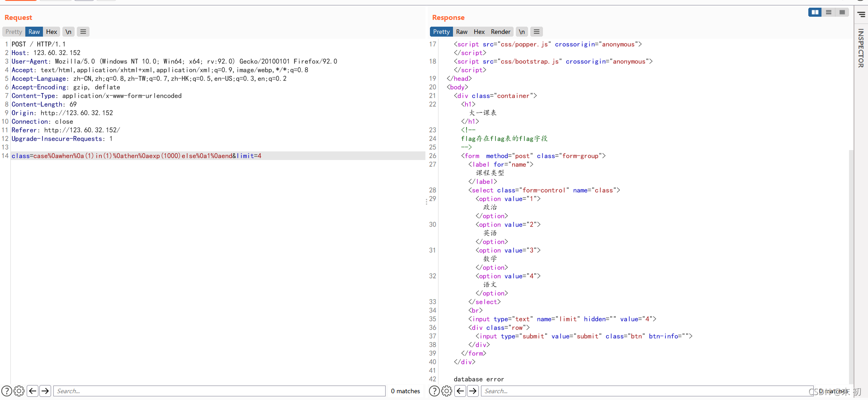Click the popper.js script line
Image resolution: width=868 pixels, height=400 pixels.
[x=548, y=44]
